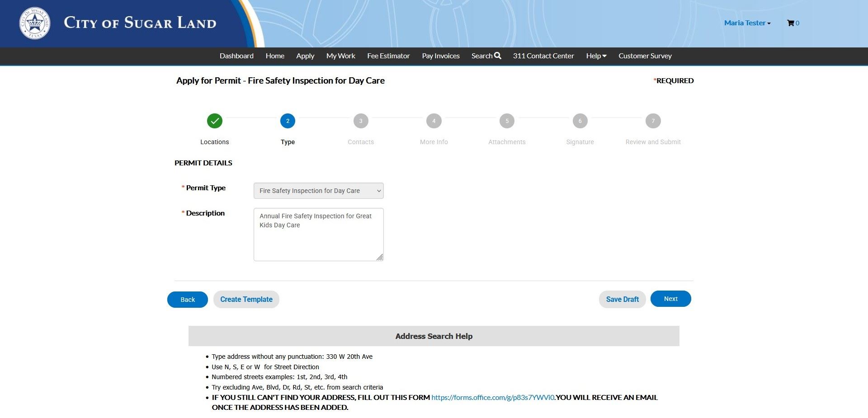Click inside the Description text area

pos(318,234)
